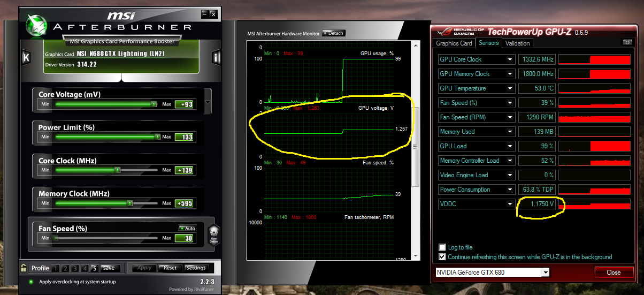
Task: Open the Memory Controller Load sensor dropdown
Action: 510,161
